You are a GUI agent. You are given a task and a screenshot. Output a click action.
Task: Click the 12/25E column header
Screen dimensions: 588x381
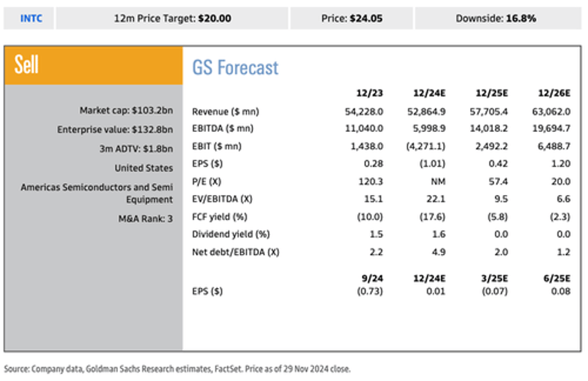click(492, 93)
